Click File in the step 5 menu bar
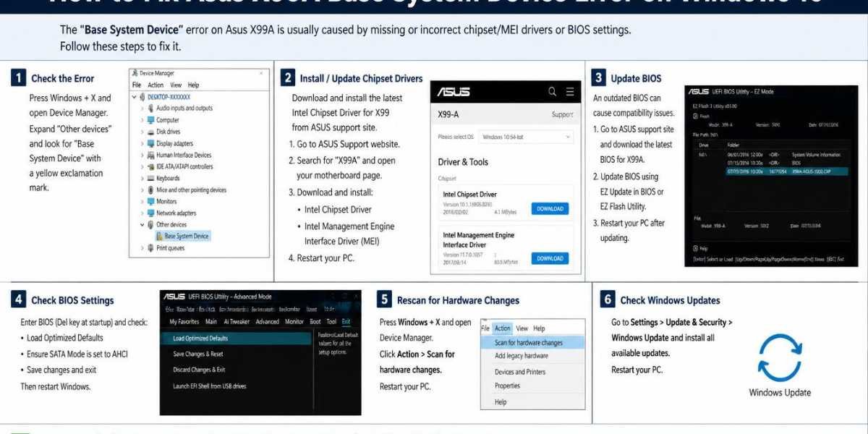The width and height of the screenshot is (868, 434). [485, 328]
